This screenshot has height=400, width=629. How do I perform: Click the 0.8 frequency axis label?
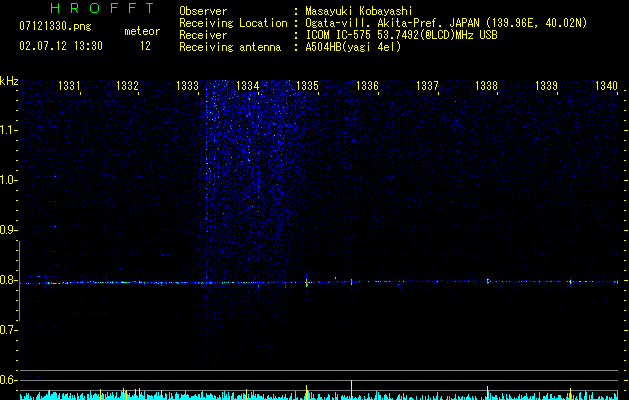(x=8, y=280)
